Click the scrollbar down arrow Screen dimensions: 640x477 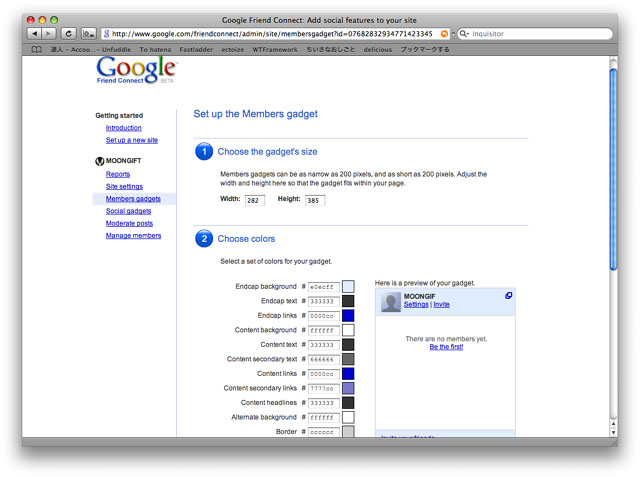point(613,433)
